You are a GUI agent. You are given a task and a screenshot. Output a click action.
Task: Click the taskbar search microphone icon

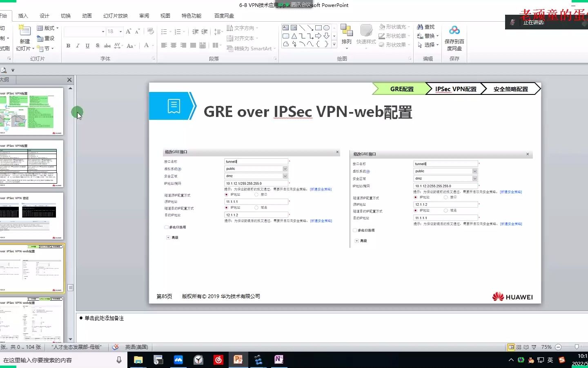(119, 360)
